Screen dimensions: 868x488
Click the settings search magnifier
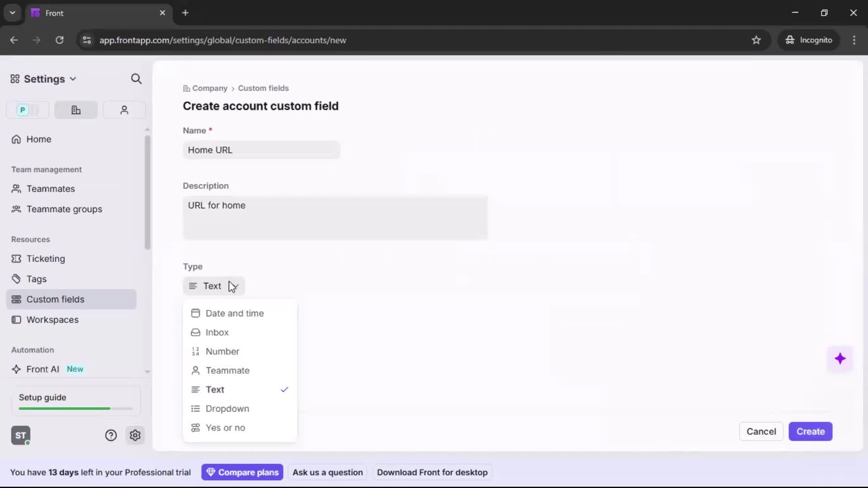click(137, 79)
